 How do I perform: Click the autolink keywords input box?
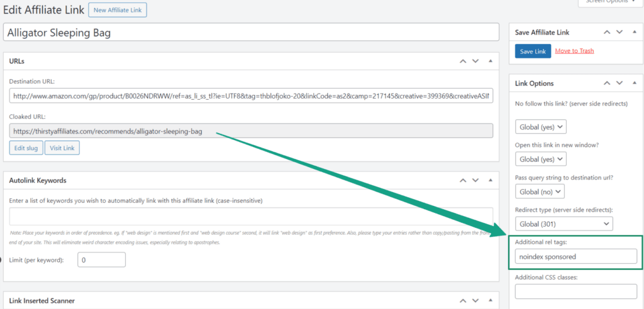pyautogui.click(x=251, y=216)
